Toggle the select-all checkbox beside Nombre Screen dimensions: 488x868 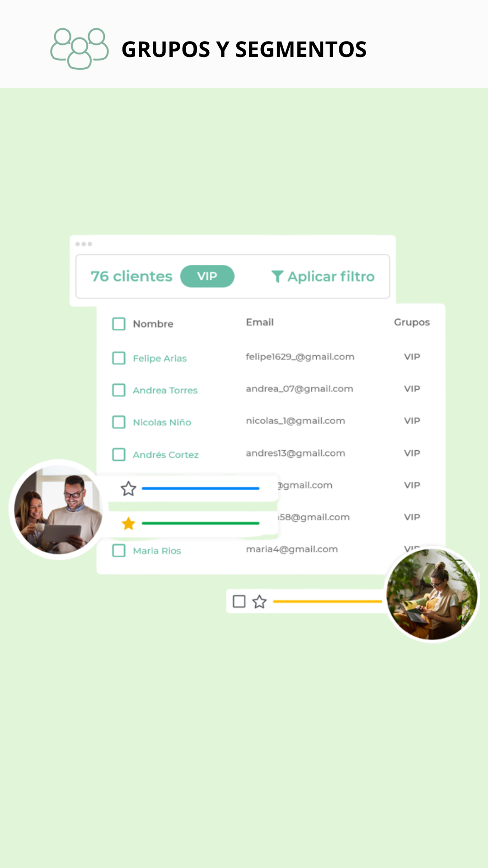point(119,324)
